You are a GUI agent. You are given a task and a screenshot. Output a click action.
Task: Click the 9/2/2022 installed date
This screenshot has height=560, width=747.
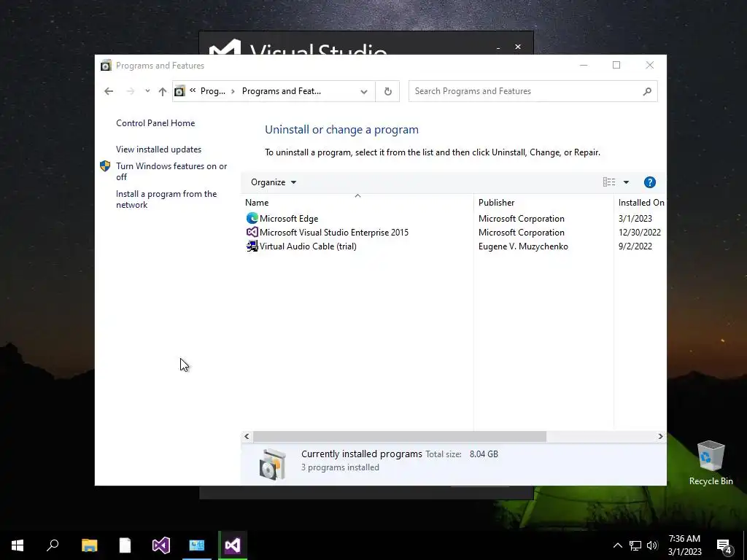coord(635,246)
